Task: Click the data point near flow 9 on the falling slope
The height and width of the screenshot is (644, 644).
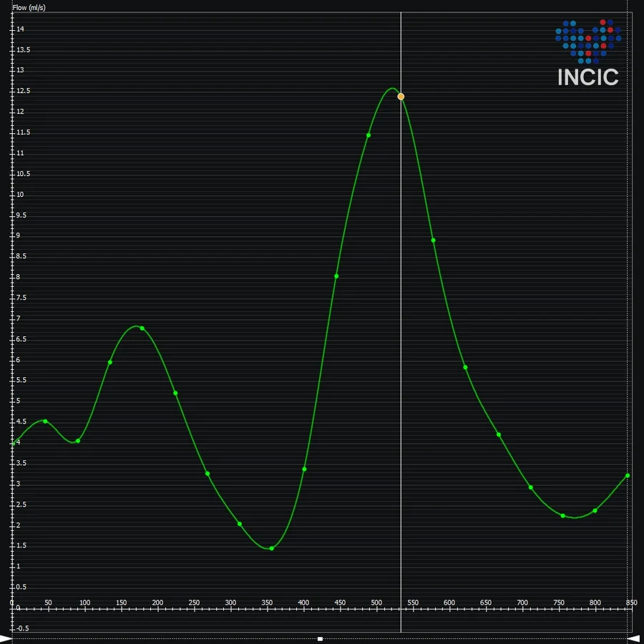Action: [x=434, y=240]
